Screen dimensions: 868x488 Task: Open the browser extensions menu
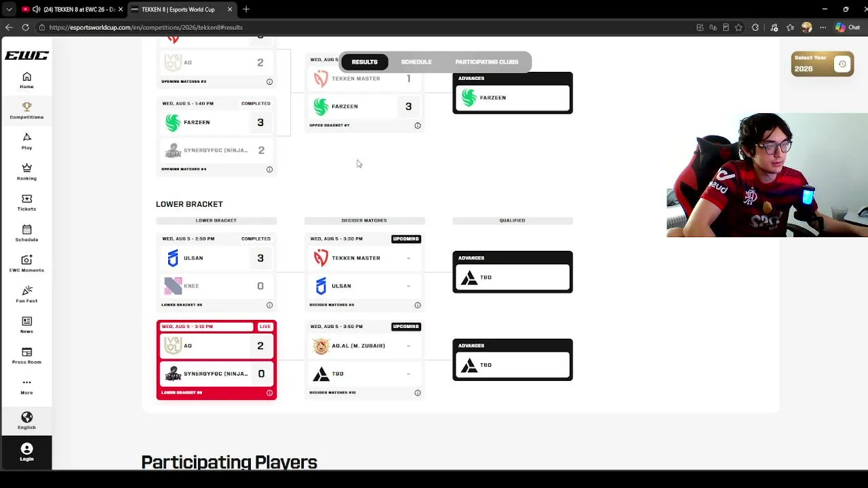click(755, 27)
